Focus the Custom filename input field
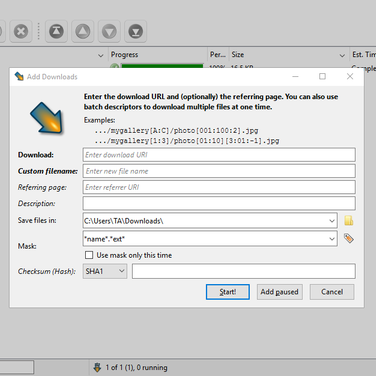This screenshot has width=376, height=376. 219,171
